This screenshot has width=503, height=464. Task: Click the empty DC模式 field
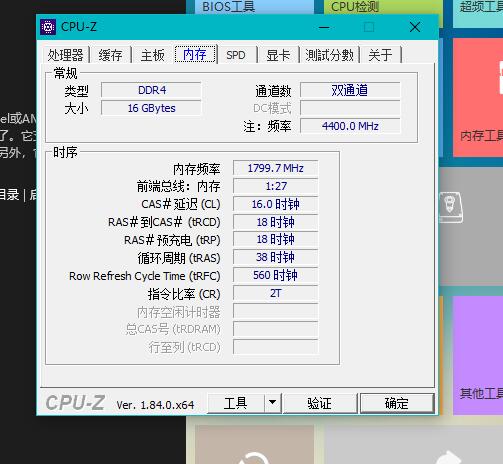(x=350, y=108)
